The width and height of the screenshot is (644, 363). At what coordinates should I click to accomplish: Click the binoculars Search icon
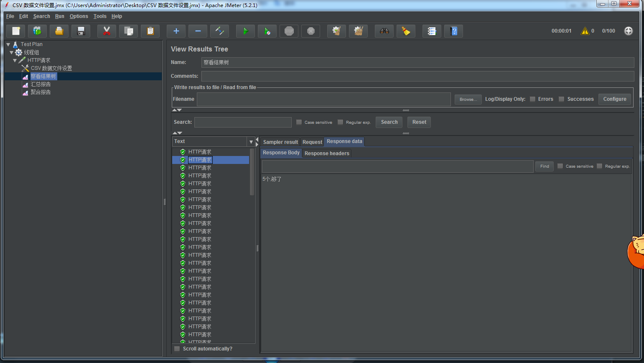tap(384, 31)
